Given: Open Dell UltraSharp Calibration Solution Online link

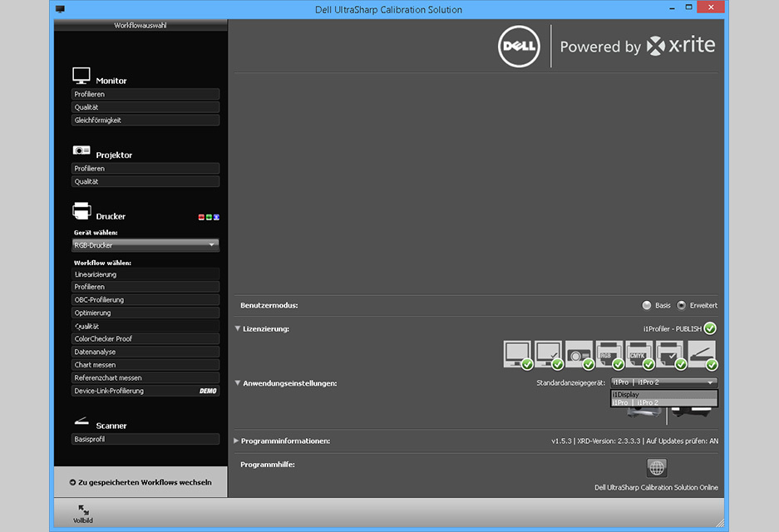Looking at the screenshot, I should (656, 487).
